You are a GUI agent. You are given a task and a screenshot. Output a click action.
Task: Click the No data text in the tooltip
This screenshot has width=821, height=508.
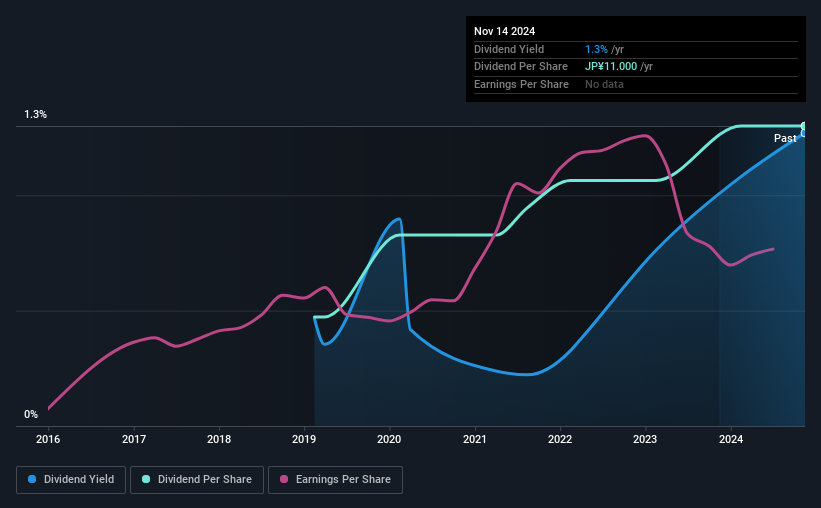(x=605, y=84)
